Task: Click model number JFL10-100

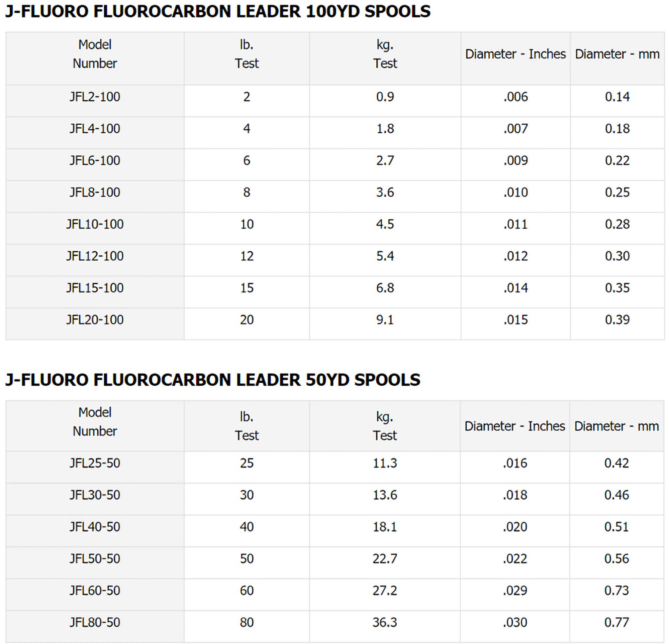Action: pyautogui.click(x=95, y=224)
